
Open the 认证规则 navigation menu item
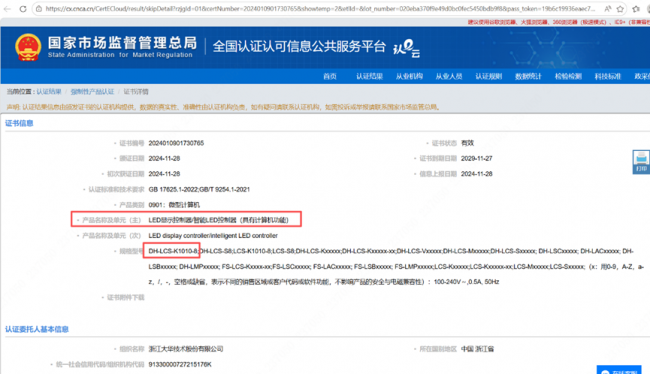pyautogui.click(x=488, y=76)
